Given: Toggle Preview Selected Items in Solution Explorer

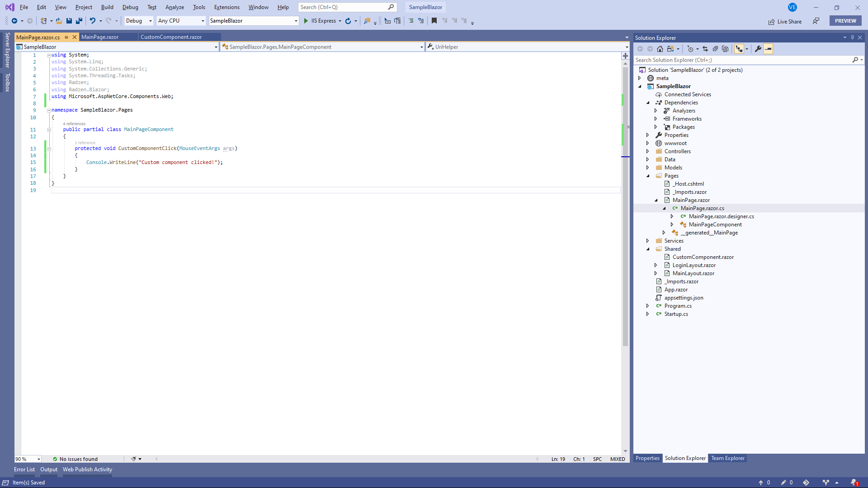Looking at the screenshot, I should [768, 49].
